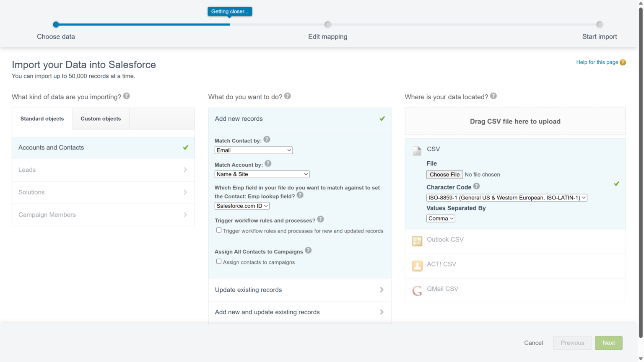
Task: Click the Edit mapping progress step
Action: [x=327, y=24]
